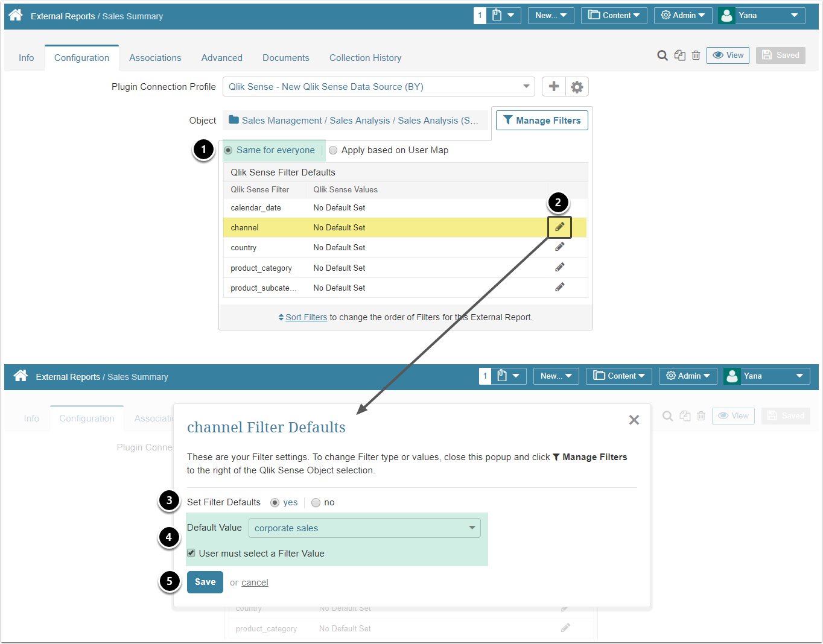Set Filter Defaults to yes
Viewport: 823px width, 644px height.
tap(275, 502)
